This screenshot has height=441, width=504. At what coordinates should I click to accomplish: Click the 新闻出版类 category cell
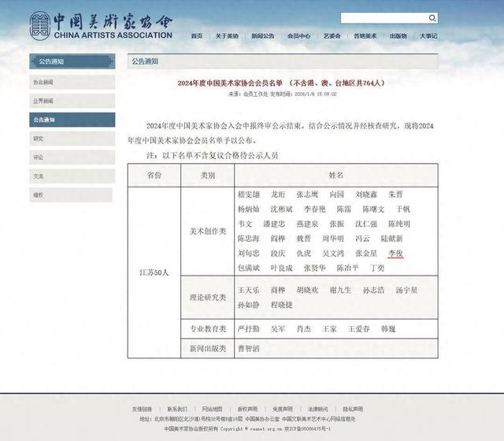(x=208, y=348)
